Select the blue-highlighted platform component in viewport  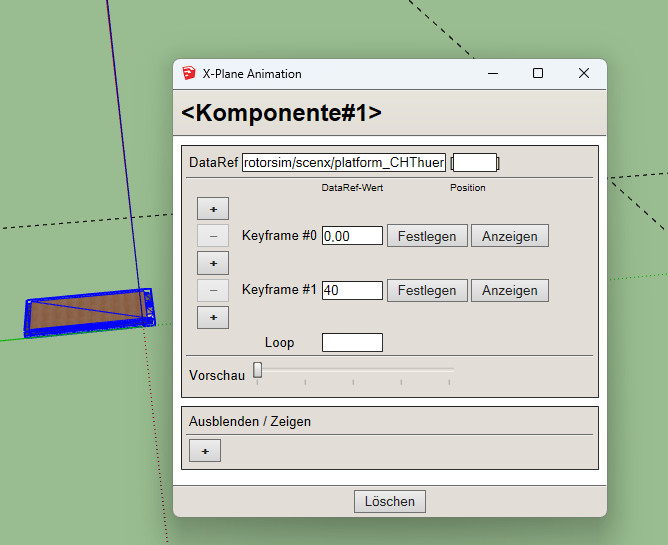pos(89,311)
